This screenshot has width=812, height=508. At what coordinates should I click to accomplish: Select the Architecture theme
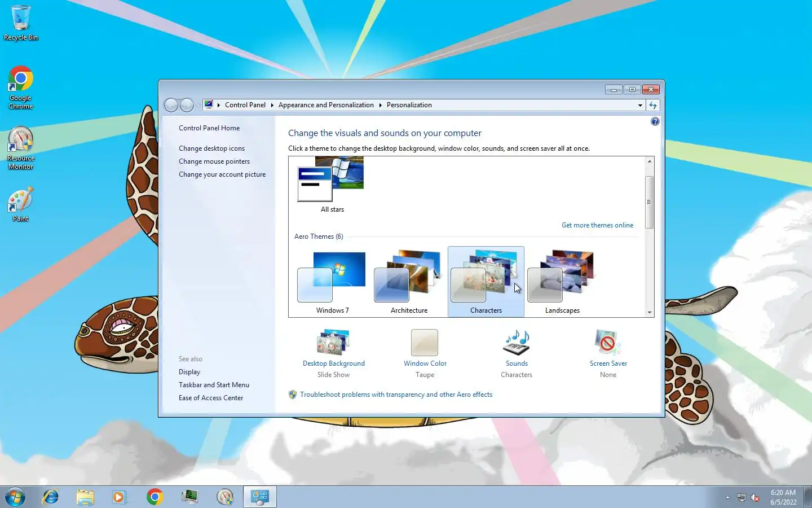pyautogui.click(x=409, y=282)
